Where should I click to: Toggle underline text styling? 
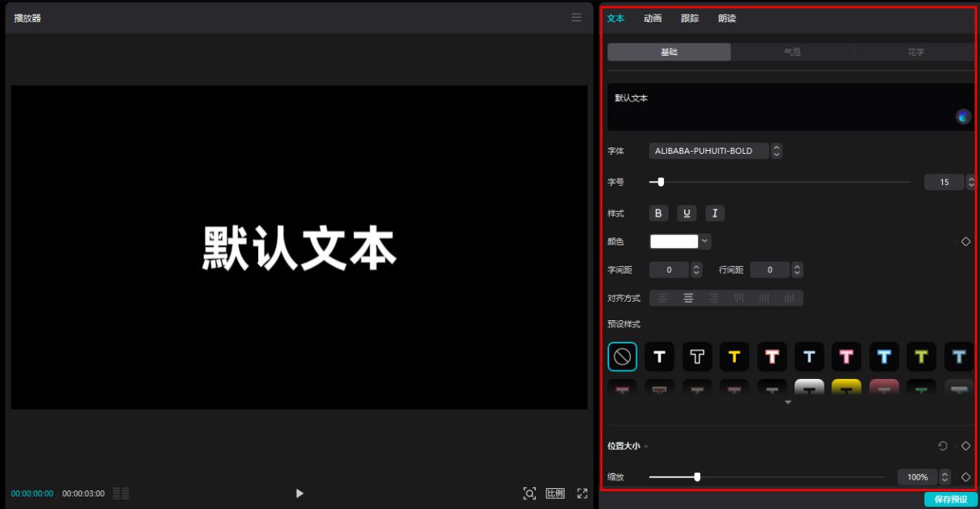[x=686, y=213]
